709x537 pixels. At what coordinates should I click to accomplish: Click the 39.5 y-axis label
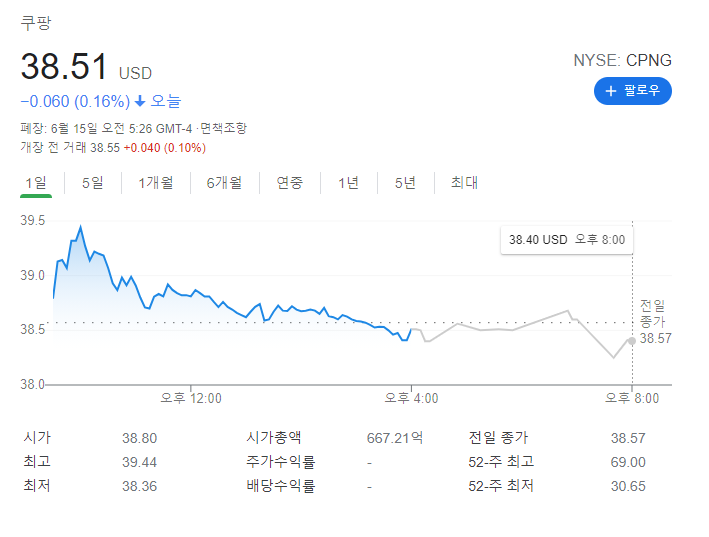click(33, 221)
